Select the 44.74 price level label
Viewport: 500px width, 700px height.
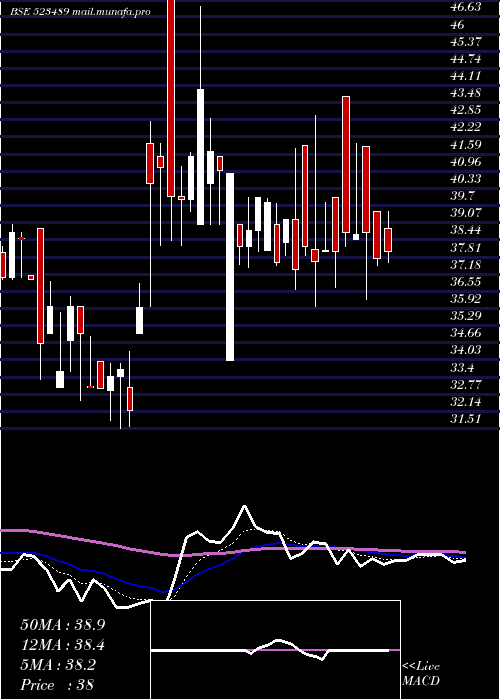[467, 59]
